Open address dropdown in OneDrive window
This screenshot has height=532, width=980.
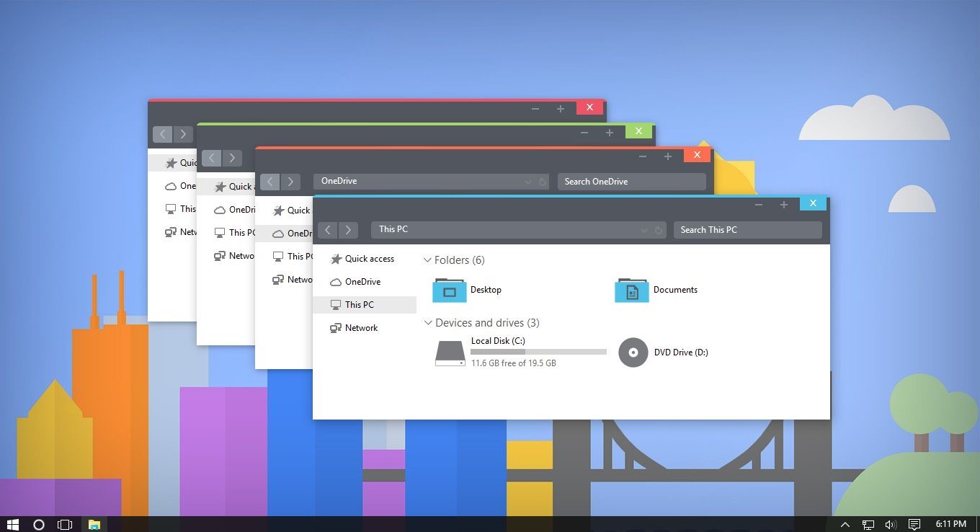tap(528, 182)
